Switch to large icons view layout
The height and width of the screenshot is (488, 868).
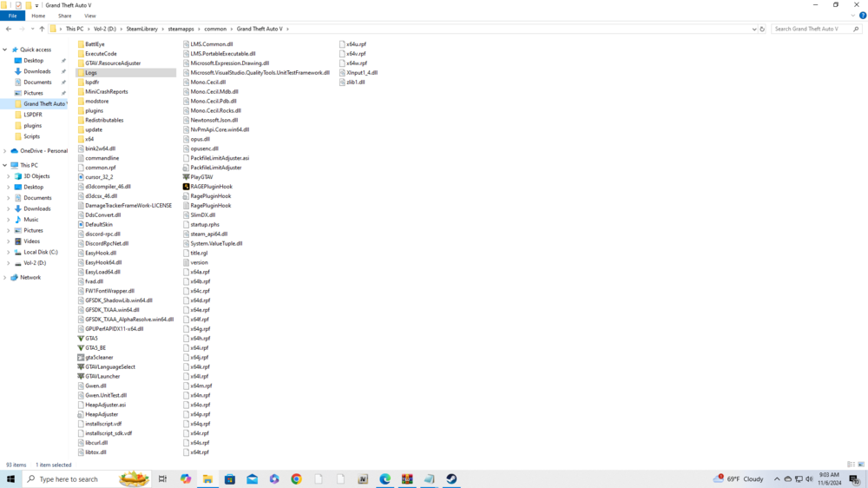[861, 465]
